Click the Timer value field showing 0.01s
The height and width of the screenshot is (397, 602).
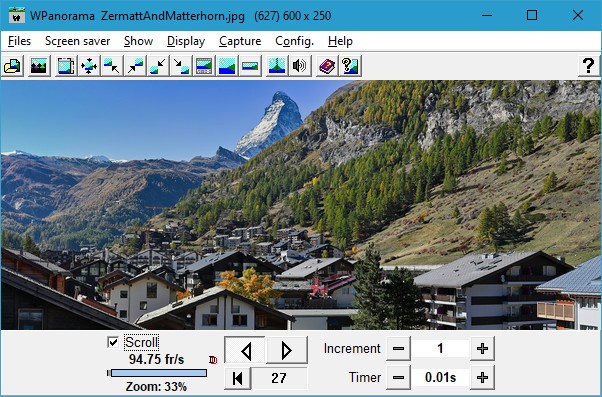pos(440,378)
